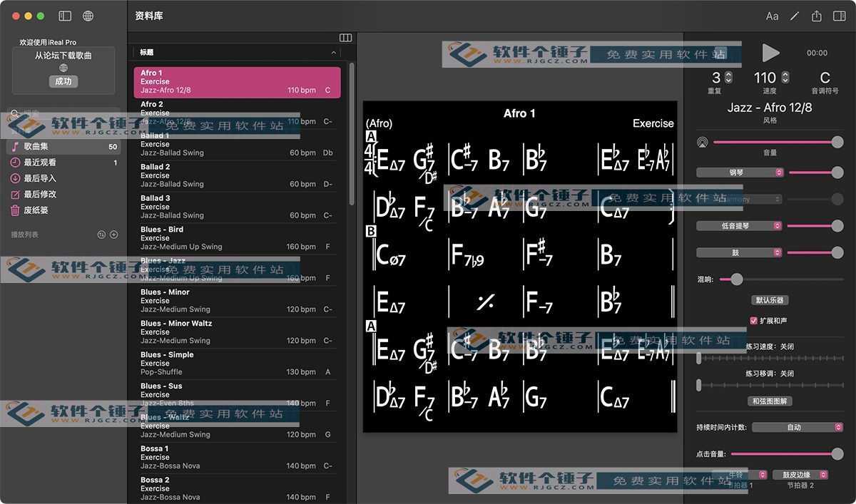Select 废纸篓 in the sidebar
Screen dimensions: 856x504
tap(63, 210)
